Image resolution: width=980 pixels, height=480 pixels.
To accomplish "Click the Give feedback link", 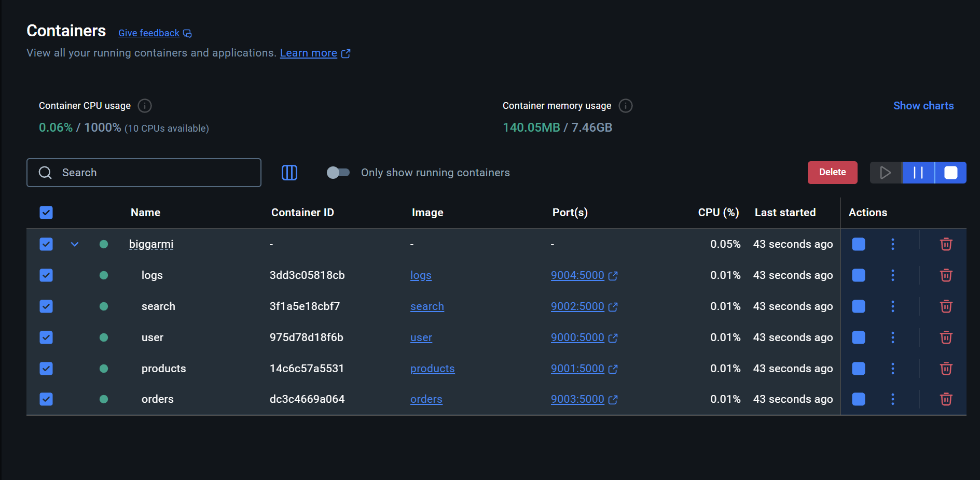I will point(149,33).
